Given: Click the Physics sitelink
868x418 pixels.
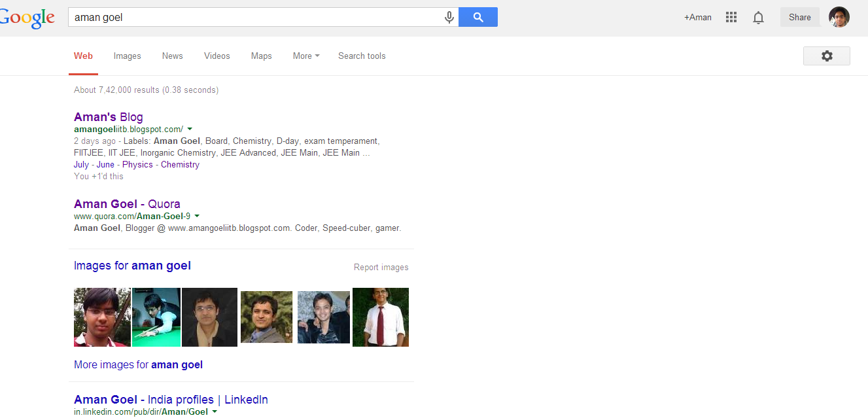Looking at the screenshot, I should 137,165.
